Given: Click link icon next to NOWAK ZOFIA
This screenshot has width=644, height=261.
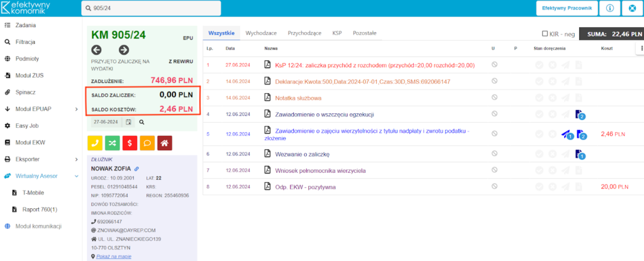Looking at the screenshot, I should 136,169.
